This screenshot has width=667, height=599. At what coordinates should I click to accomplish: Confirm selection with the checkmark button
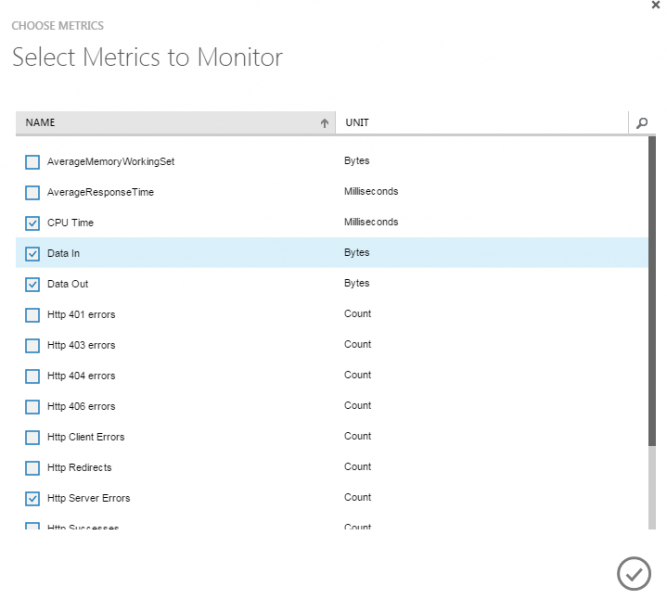coord(633,573)
